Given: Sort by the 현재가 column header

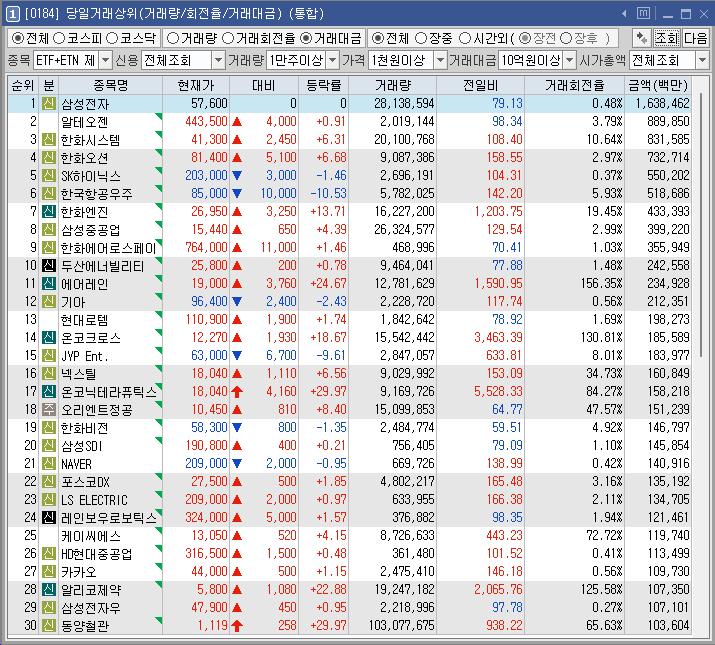Looking at the screenshot, I should [x=196, y=86].
